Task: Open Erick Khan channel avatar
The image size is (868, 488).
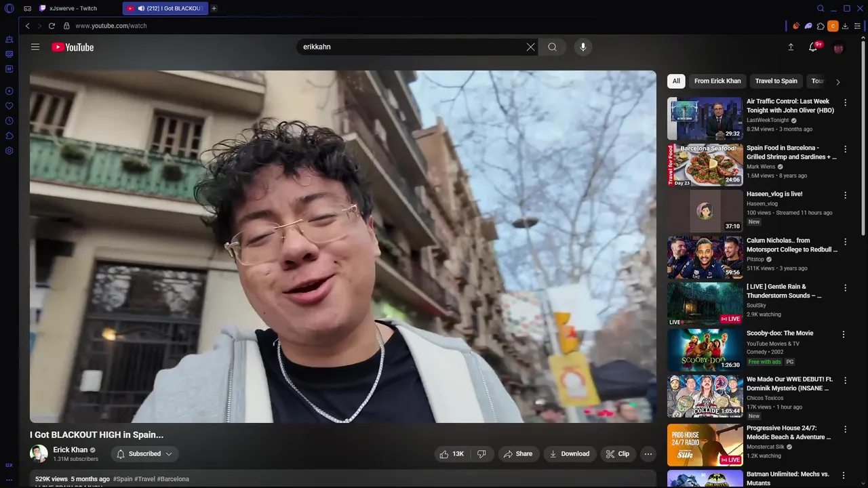Action: tap(39, 453)
